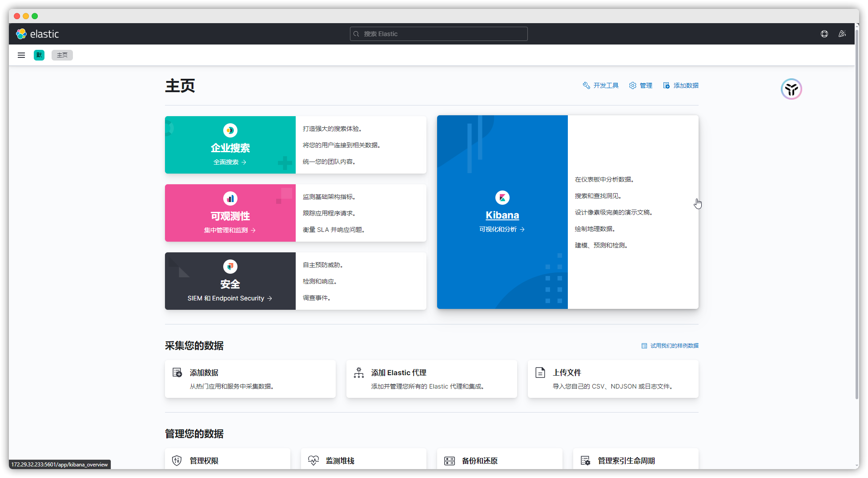This screenshot has height=478, width=868.
Task: Click the Enterprise Search logo icon
Action: (x=230, y=130)
